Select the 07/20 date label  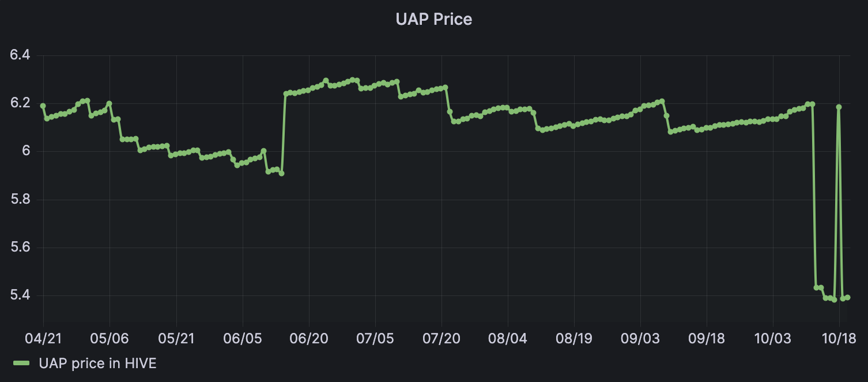coord(441,338)
